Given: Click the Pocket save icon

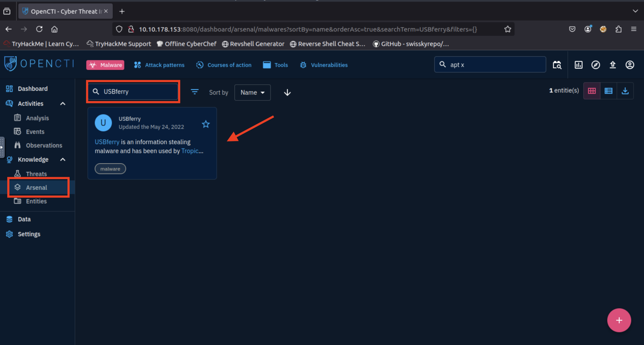Looking at the screenshot, I should click(x=572, y=29).
